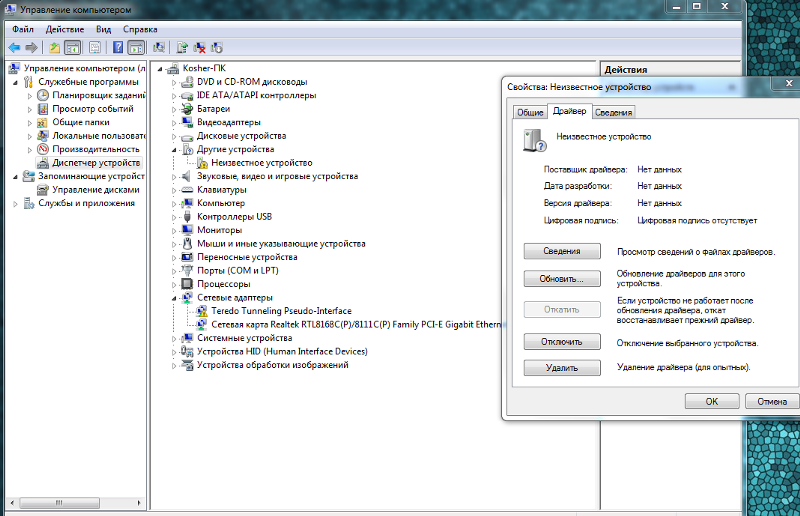Click the Сведения driver details button
Screen dimensions: 800x516
[562, 251]
